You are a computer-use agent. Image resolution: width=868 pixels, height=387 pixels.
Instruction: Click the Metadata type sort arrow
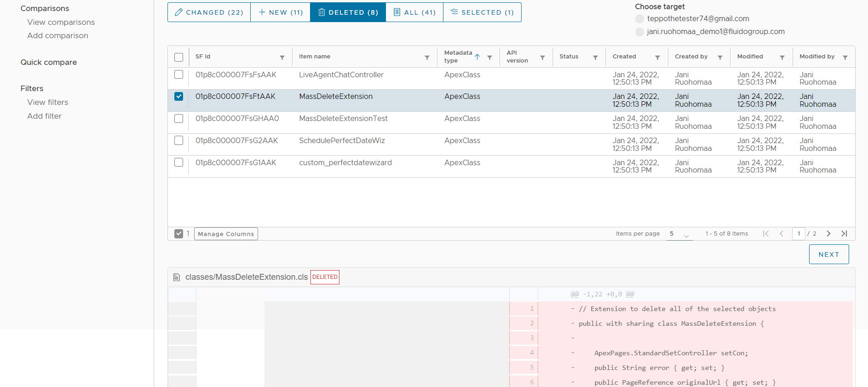477,57
